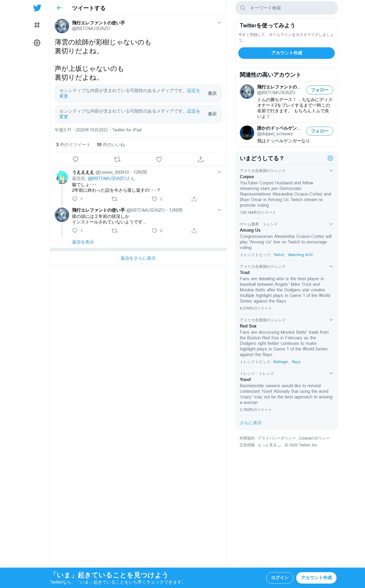Open chevron menu on うええええ's reply
The image size is (365, 588).
coord(219,172)
